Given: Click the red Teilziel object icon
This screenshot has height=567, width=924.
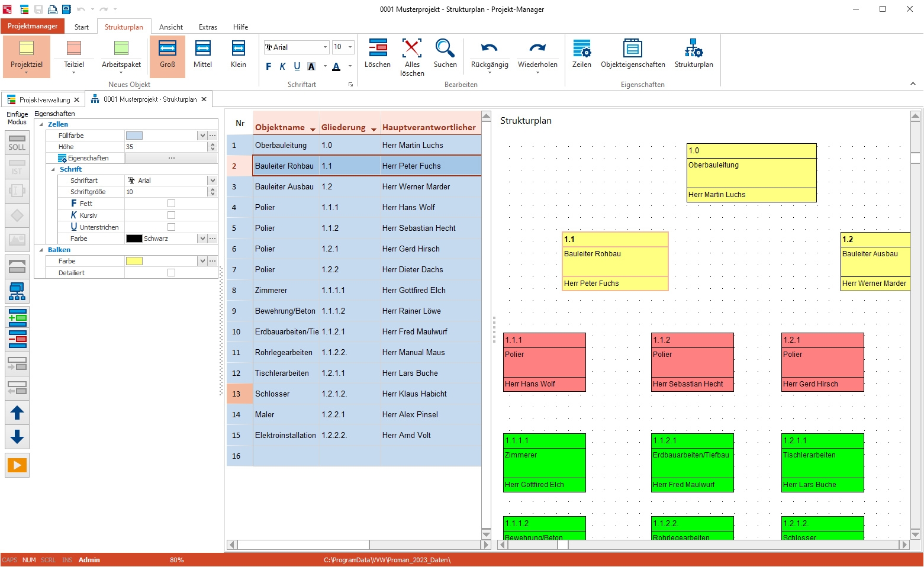Looking at the screenshot, I should 74,48.
